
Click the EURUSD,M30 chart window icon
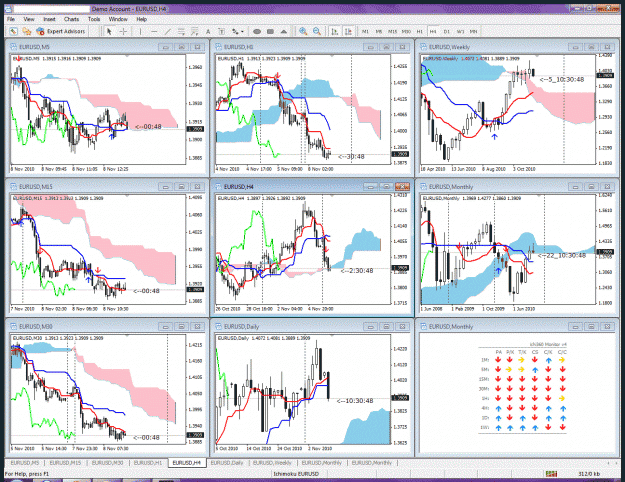13,327
